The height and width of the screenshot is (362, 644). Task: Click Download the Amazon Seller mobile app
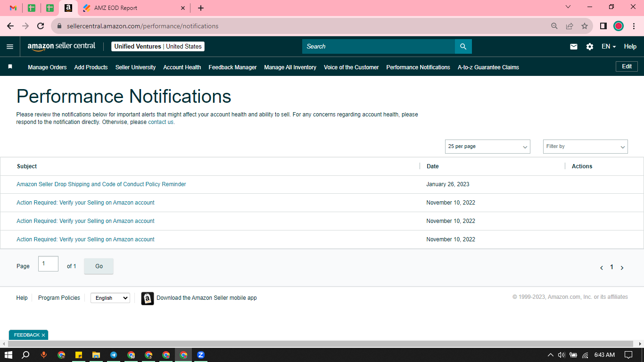(206, 298)
